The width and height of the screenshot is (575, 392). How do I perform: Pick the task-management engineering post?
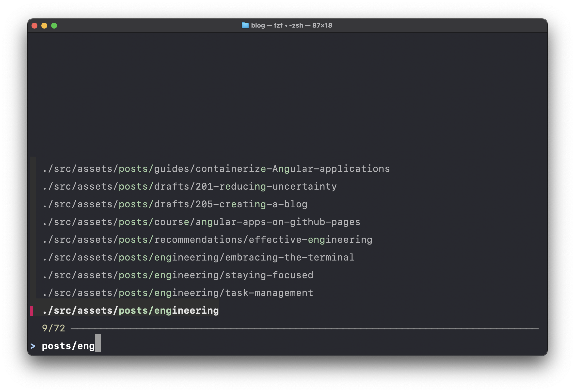click(x=178, y=293)
